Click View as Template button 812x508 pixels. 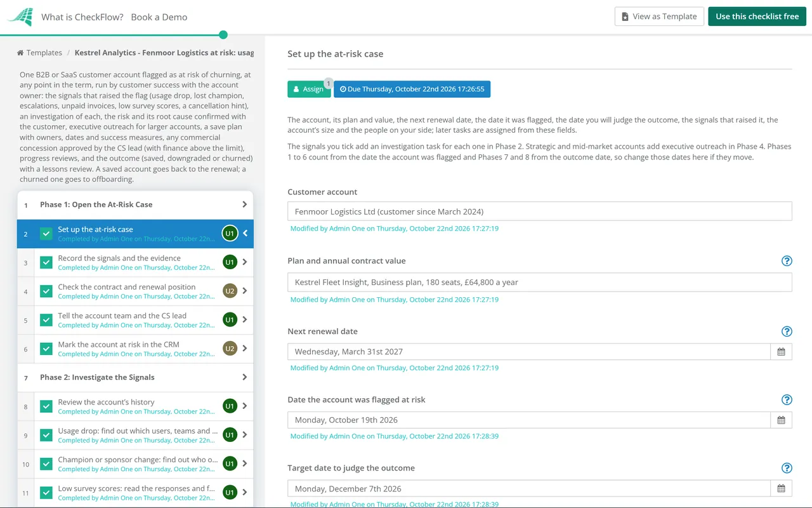click(x=659, y=17)
